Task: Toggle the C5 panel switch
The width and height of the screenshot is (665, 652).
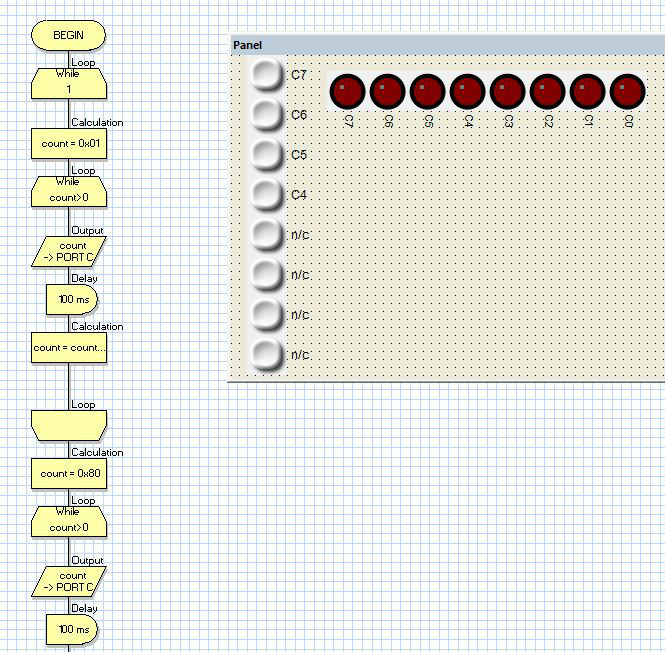Action: [x=266, y=154]
